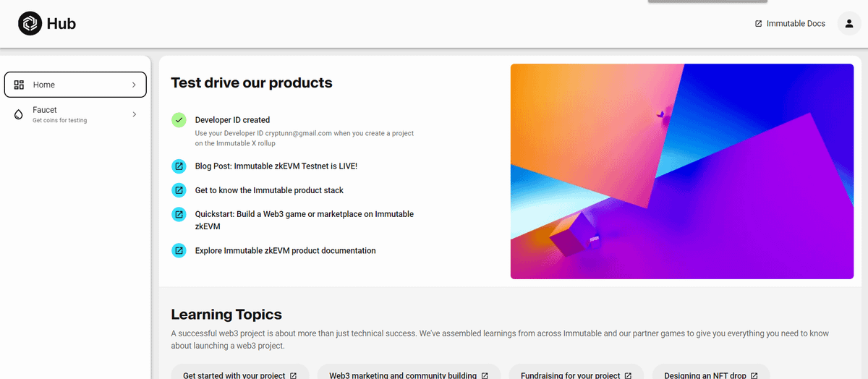The width and height of the screenshot is (868, 379).
Task: Open the user profile avatar icon
Action: [x=848, y=24]
